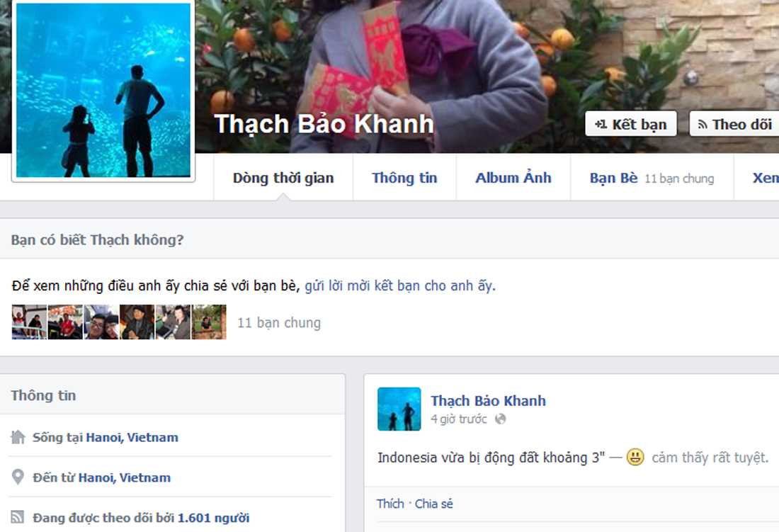The height and width of the screenshot is (532, 779).
Task: Switch to the Thông tin tab
Action: pyautogui.click(x=404, y=178)
